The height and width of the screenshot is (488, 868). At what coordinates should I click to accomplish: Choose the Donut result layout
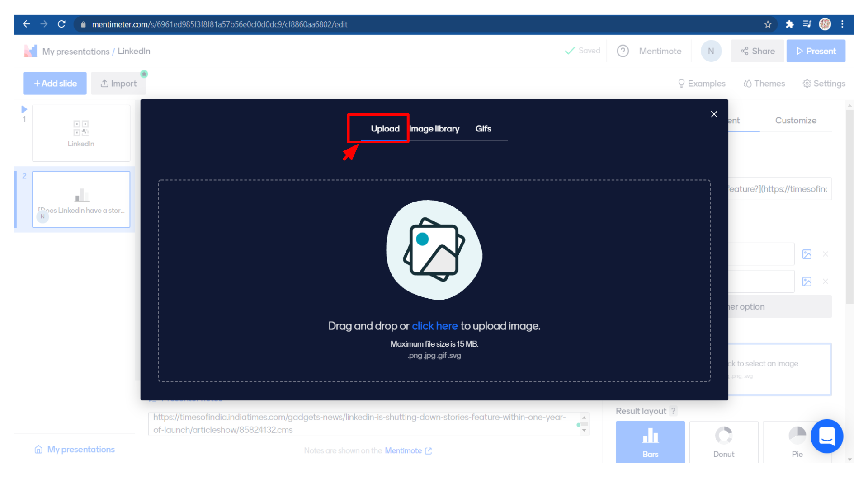tap(723, 442)
